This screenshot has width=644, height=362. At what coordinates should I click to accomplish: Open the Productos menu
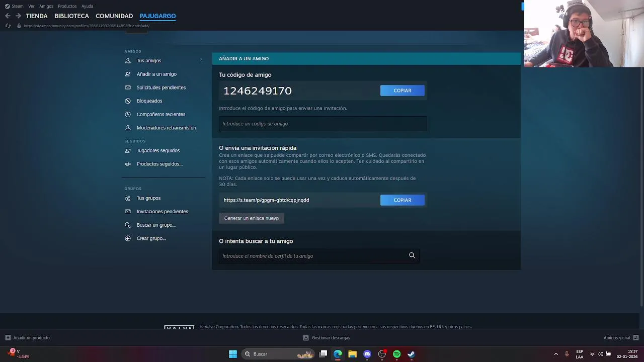click(x=67, y=6)
